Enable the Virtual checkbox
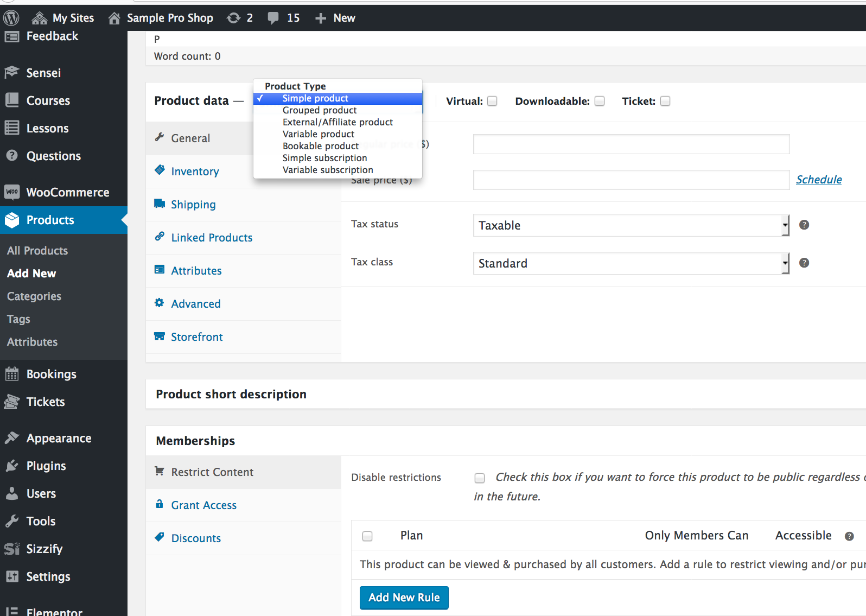The image size is (866, 616). [x=492, y=101]
